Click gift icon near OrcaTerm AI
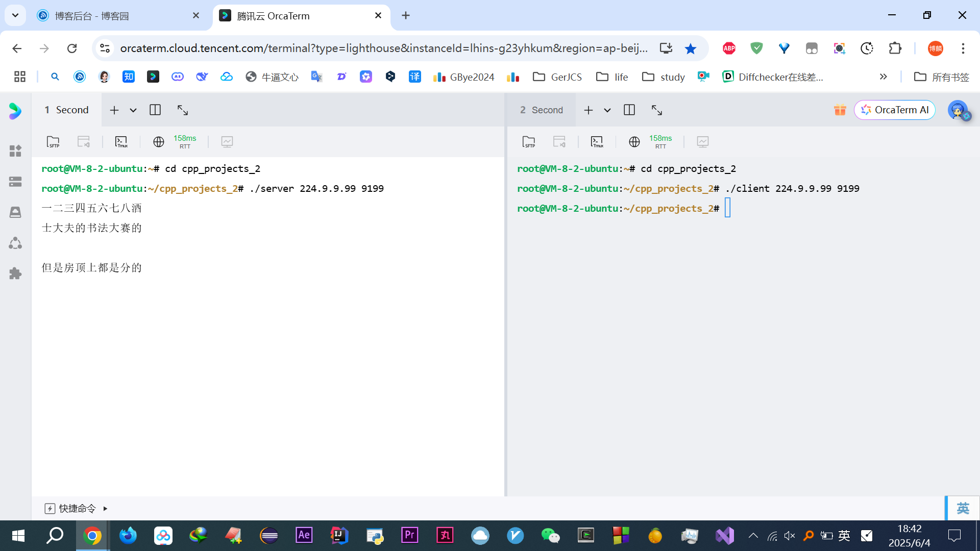 [x=840, y=110]
